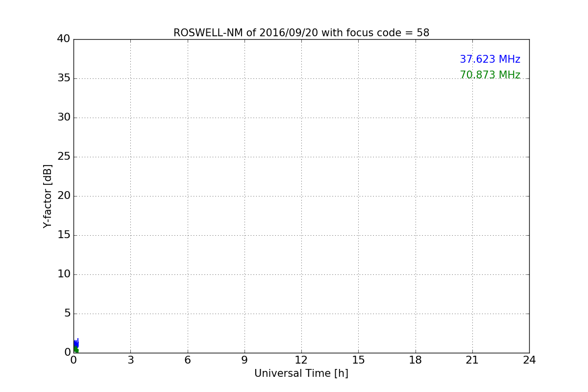Click the y-axis tick label 30
The width and height of the screenshot is (588, 392).
[x=64, y=117]
